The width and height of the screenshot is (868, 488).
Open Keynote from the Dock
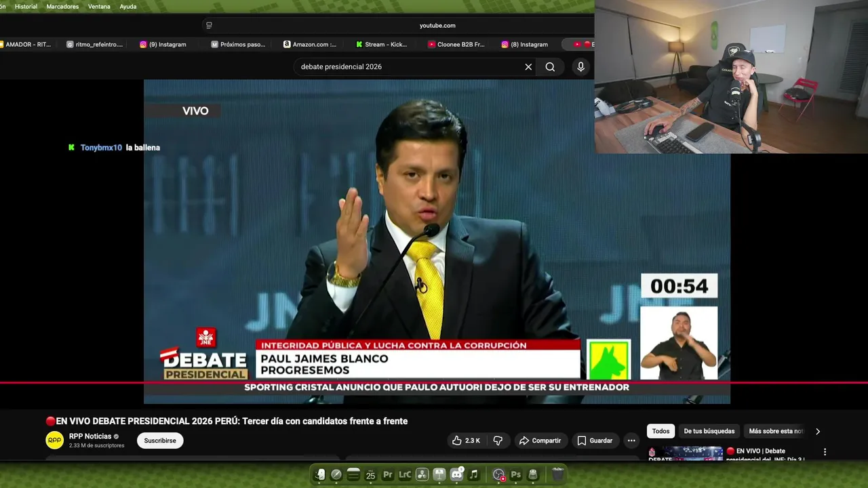coord(439,474)
